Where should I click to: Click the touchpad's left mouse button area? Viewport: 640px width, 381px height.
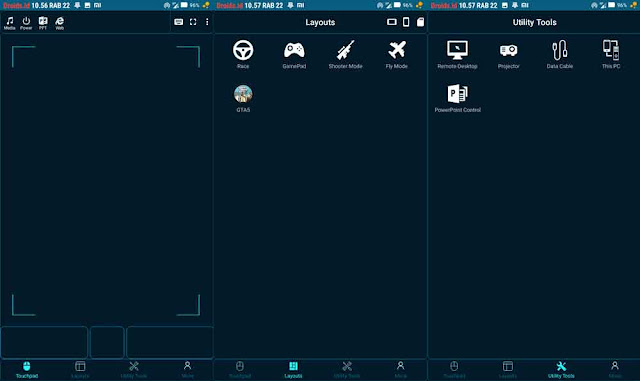coord(44,342)
